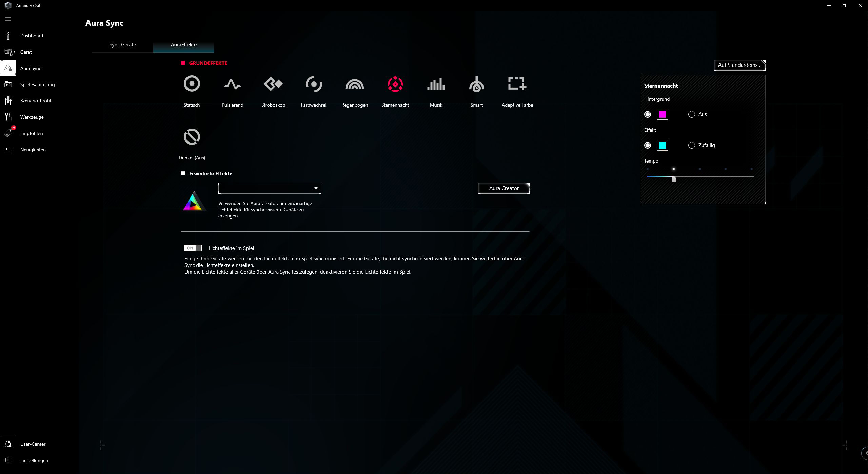Click the Tempo label in settings panel
Viewport: 868px width, 474px height.
click(651, 161)
